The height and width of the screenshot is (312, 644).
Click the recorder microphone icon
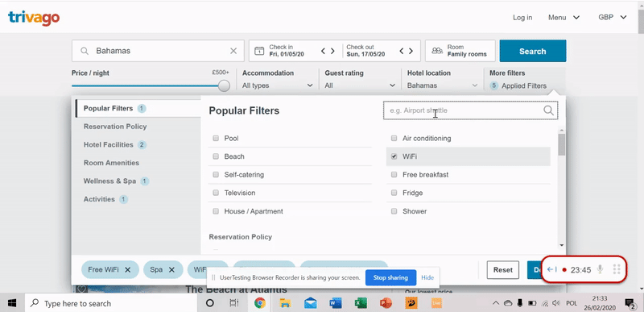pos(600,269)
